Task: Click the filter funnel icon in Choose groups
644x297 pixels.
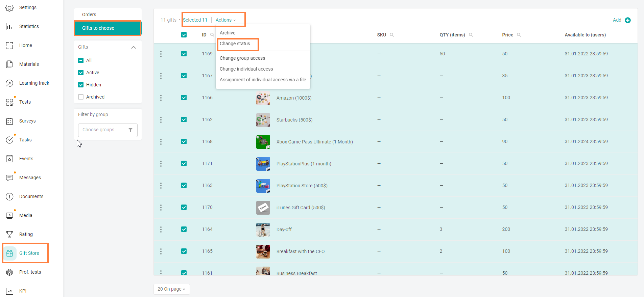Action: tap(130, 130)
